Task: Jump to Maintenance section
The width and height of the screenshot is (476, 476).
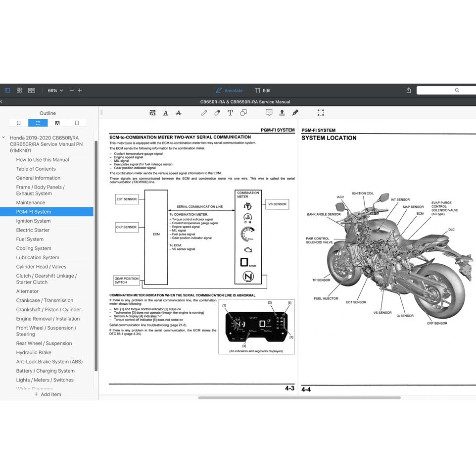Action: [31, 202]
